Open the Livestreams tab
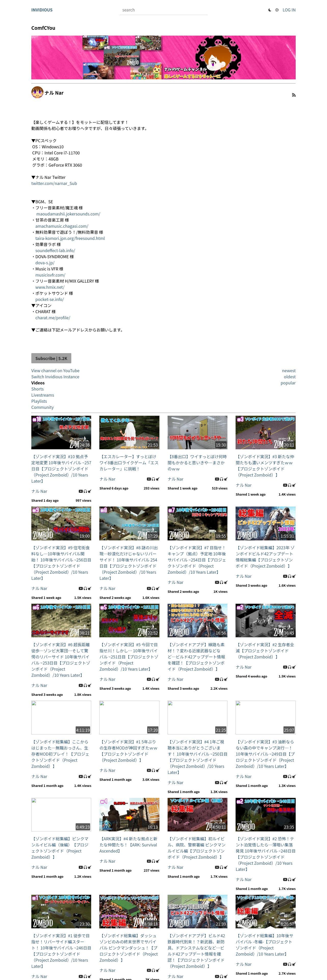 [43, 395]
